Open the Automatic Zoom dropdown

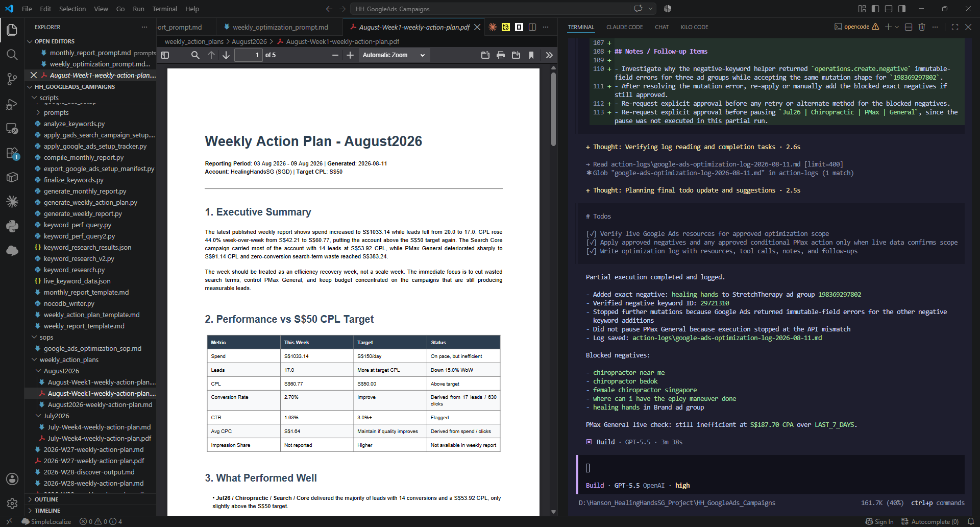pyautogui.click(x=394, y=55)
